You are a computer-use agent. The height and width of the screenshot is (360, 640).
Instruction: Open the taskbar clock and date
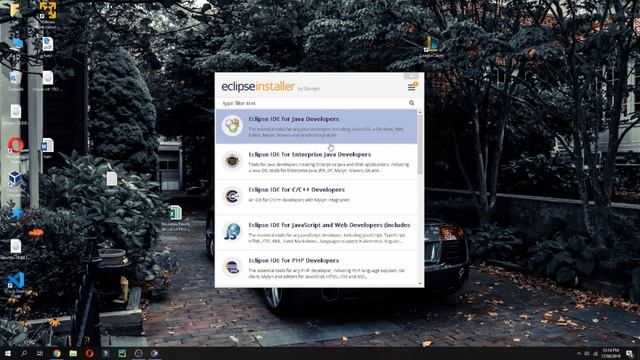611,353
